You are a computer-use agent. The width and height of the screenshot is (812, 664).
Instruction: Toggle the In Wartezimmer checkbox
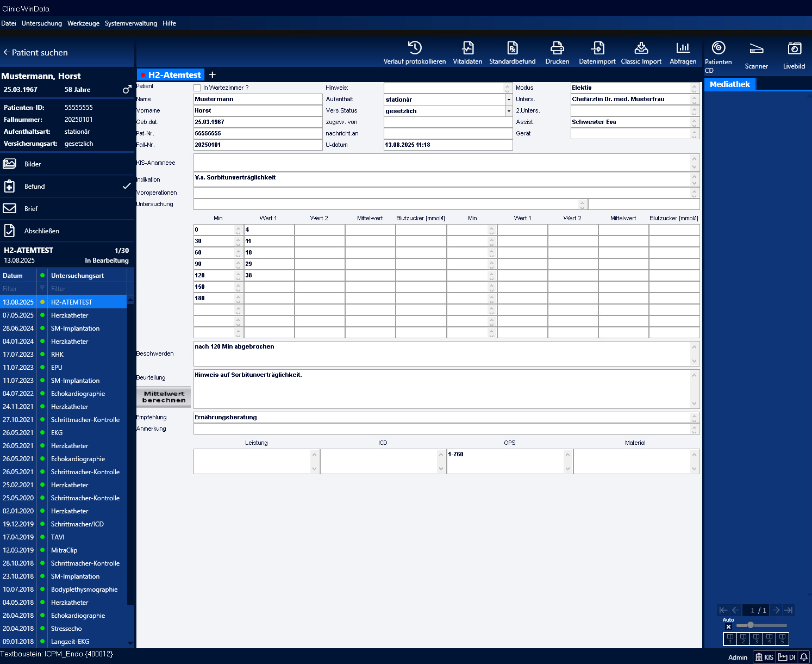coord(197,88)
